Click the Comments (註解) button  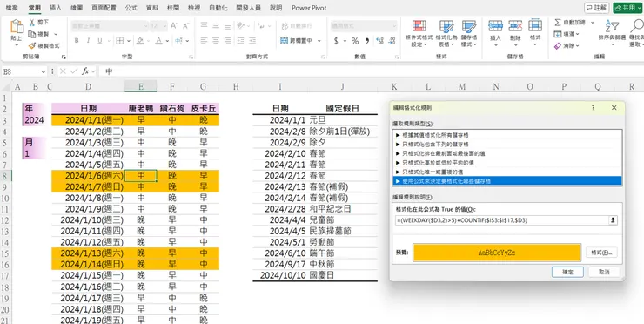[x=596, y=8]
